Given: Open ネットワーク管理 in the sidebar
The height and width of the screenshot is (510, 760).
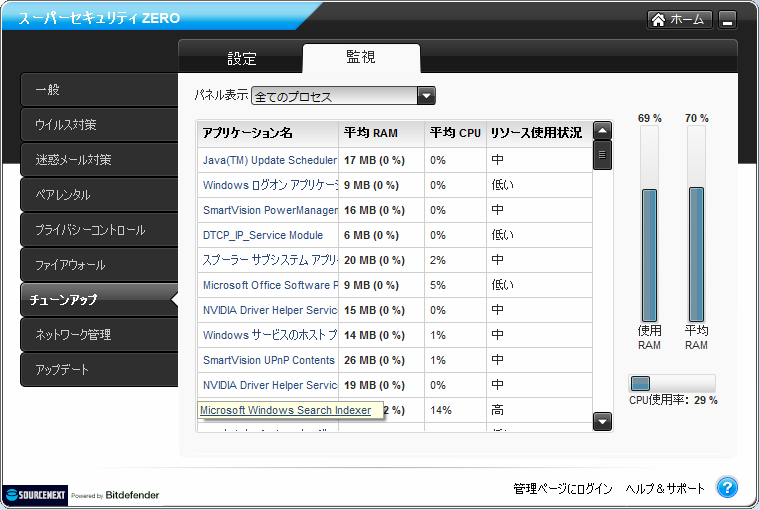Looking at the screenshot, I should 99,335.
